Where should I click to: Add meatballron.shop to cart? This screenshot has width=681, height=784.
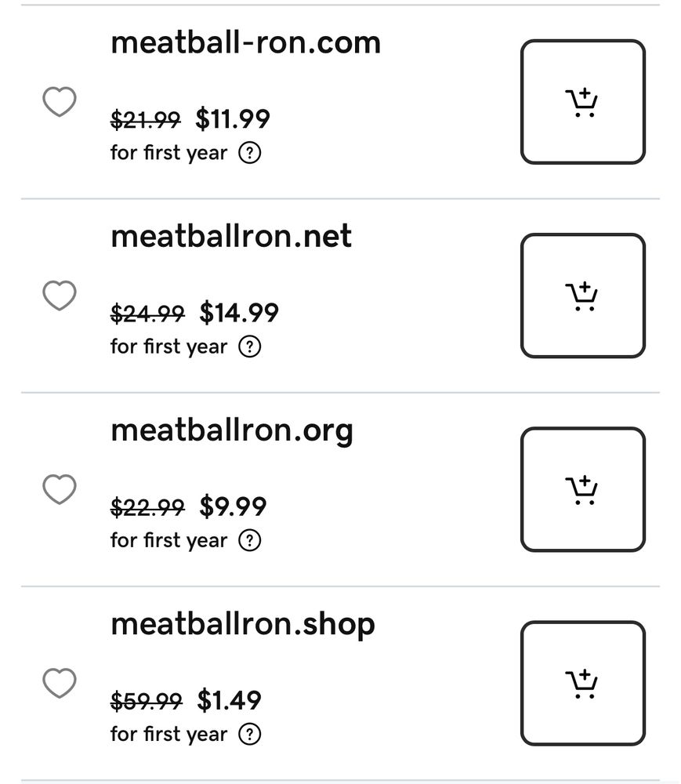tap(583, 684)
